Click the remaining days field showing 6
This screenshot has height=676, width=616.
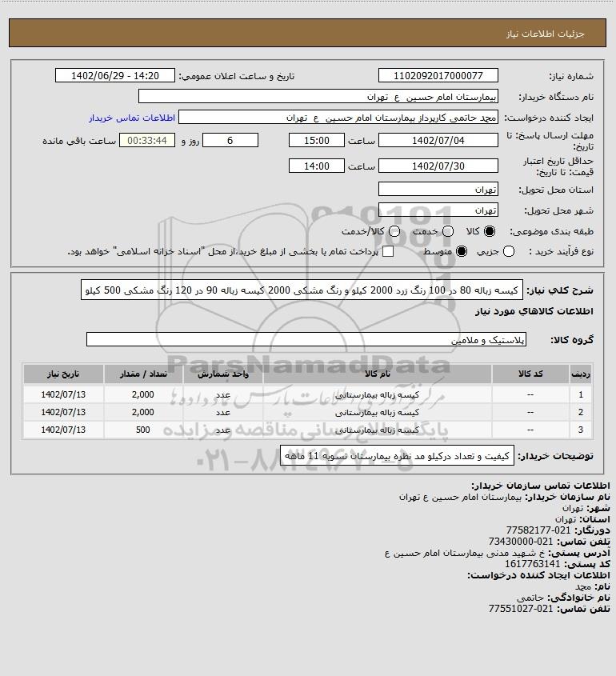pyautogui.click(x=230, y=141)
